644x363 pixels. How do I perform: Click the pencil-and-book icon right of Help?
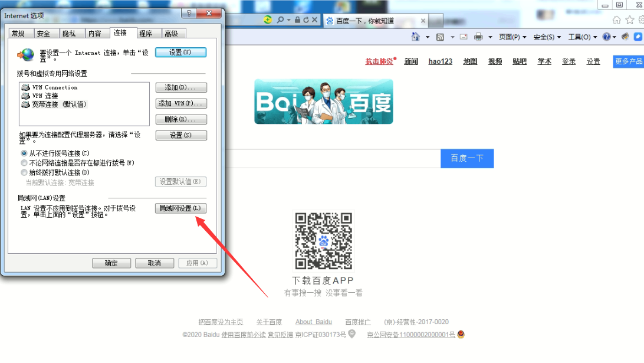pos(625,37)
